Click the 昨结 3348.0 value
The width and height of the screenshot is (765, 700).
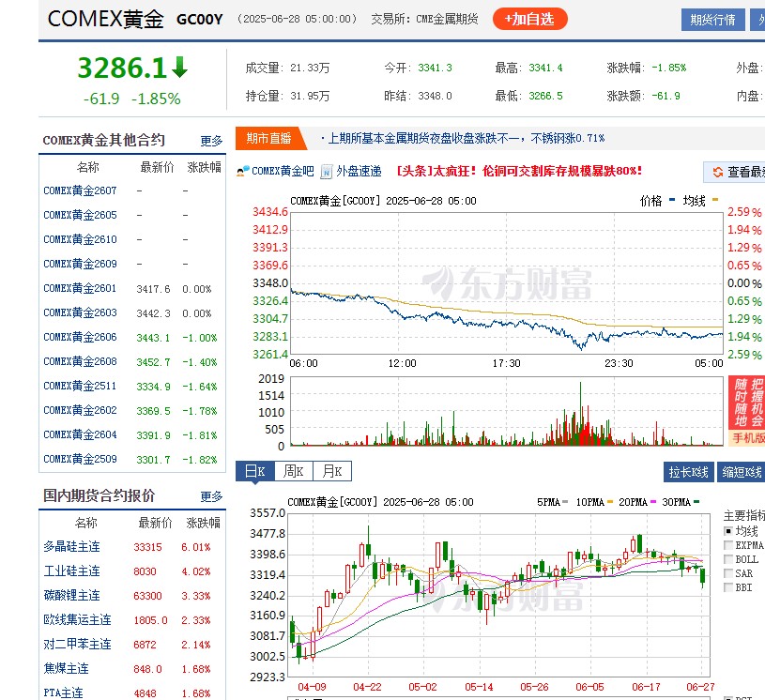(435, 96)
